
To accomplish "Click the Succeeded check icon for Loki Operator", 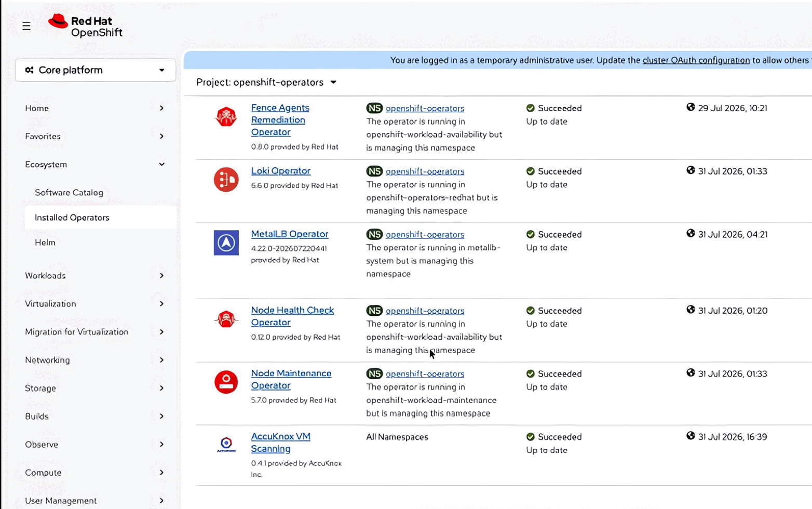I will [x=531, y=171].
